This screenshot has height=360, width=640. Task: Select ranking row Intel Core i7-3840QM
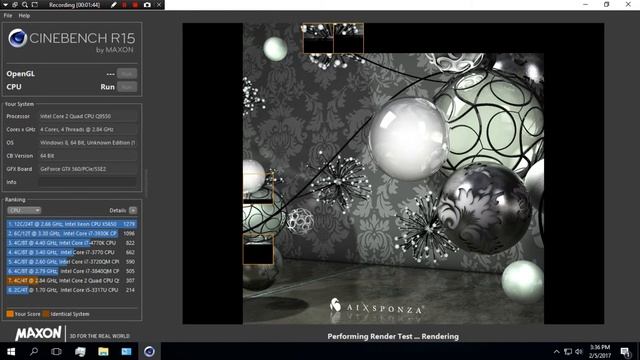pos(71,271)
